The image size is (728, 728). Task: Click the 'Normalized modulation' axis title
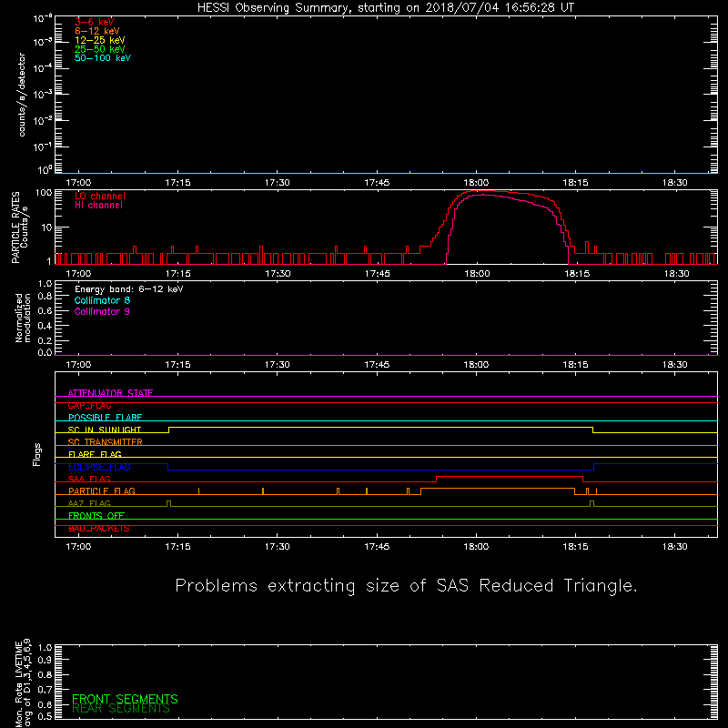click(x=23, y=318)
